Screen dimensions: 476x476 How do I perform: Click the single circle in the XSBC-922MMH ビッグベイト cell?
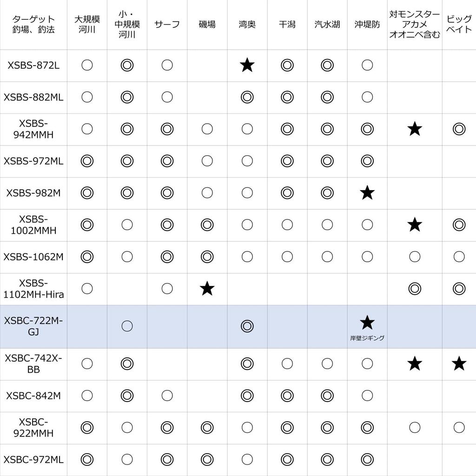point(459,427)
